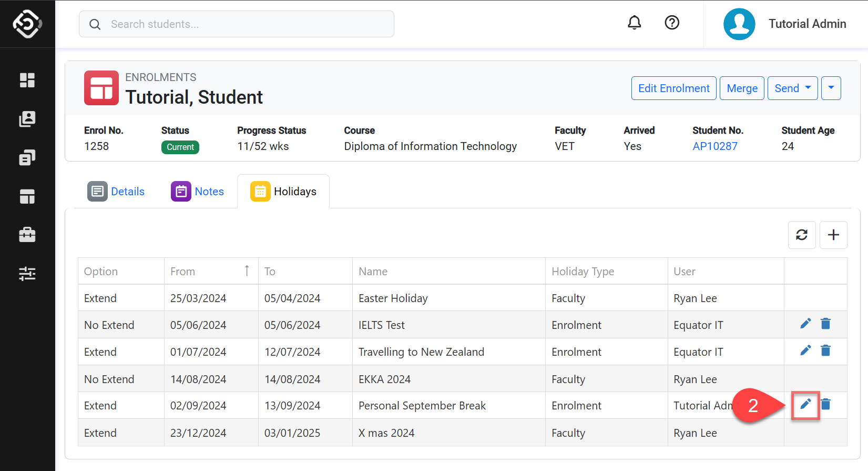
Task: Refresh the holidays list
Action: pos(802,235)
